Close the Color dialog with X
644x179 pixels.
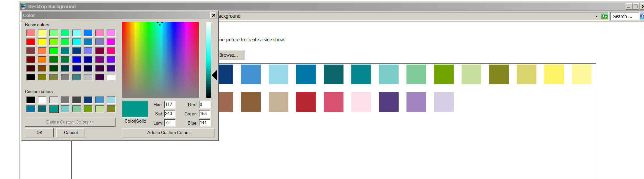(214, 15)
